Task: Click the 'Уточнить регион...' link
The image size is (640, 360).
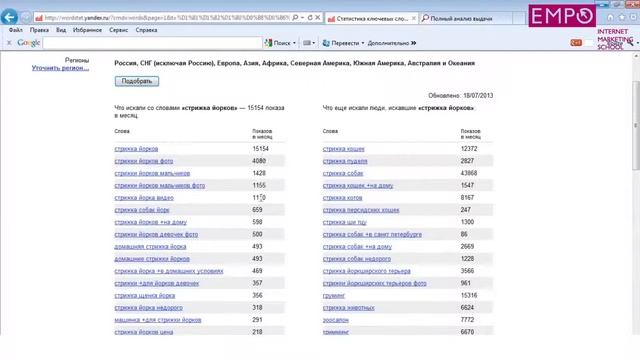Action: coord(60,68)
